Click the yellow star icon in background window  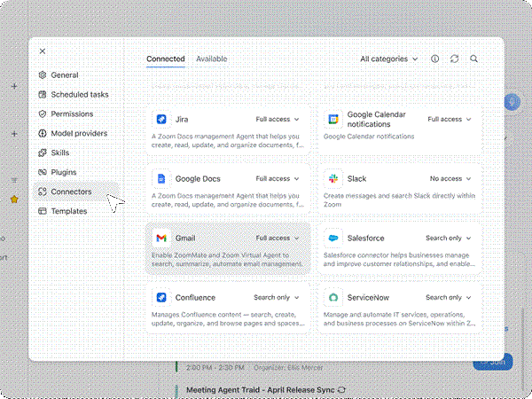click(14, 199)
